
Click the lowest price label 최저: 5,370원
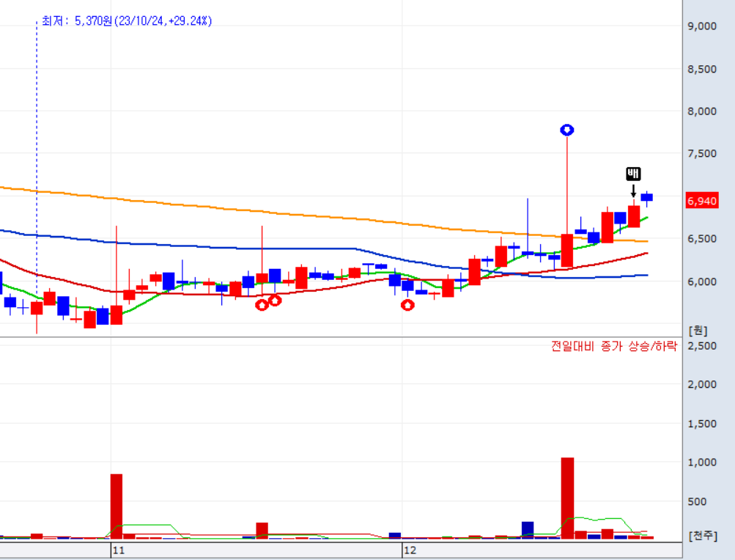127,21
